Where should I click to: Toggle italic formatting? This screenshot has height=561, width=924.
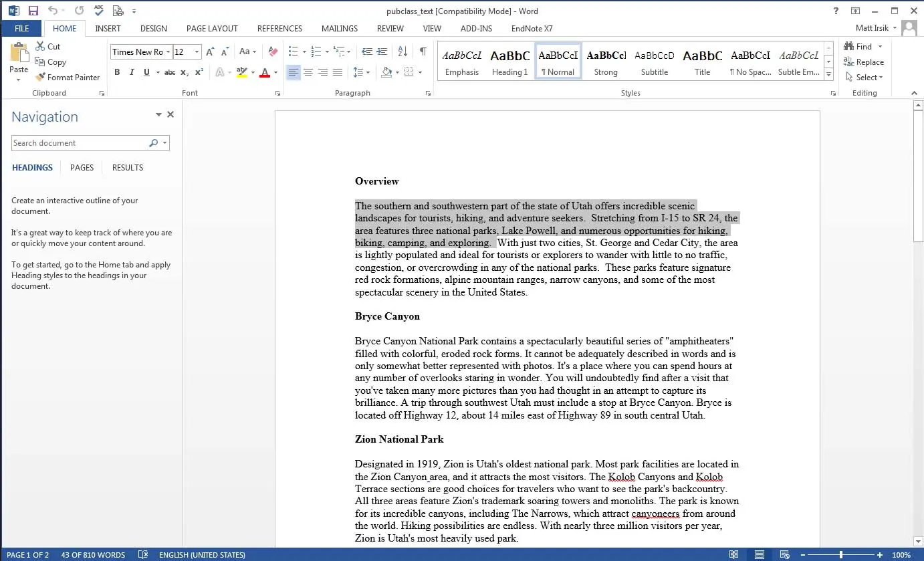point(131,72)
